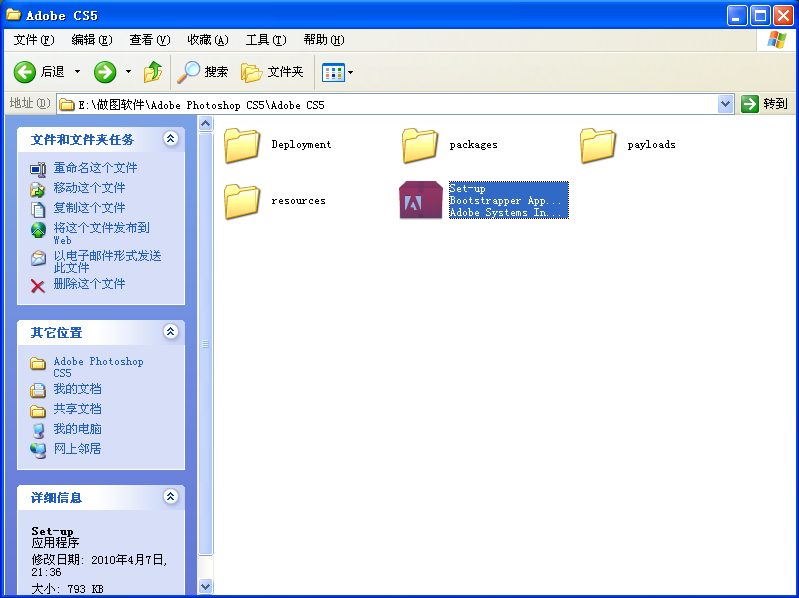Select the packages folder icon
This screenshot has height=598, width=799.
[x=420, y=145]
